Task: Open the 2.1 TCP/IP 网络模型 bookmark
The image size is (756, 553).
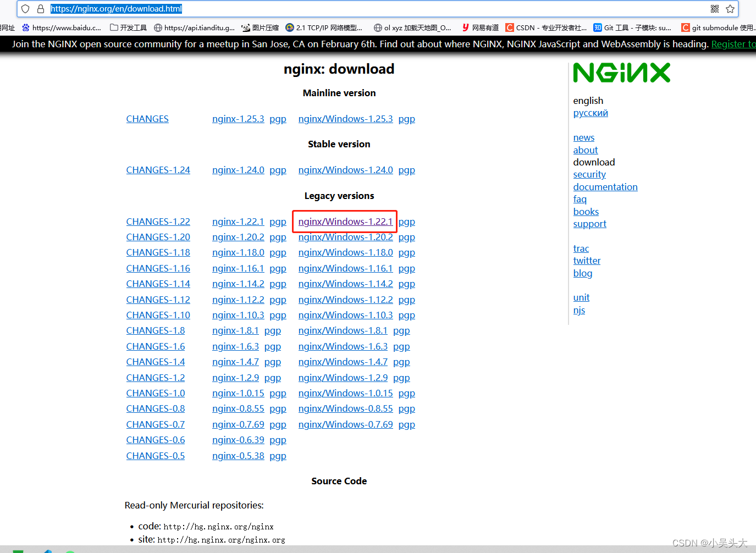Action: click(x=324, y=27)
